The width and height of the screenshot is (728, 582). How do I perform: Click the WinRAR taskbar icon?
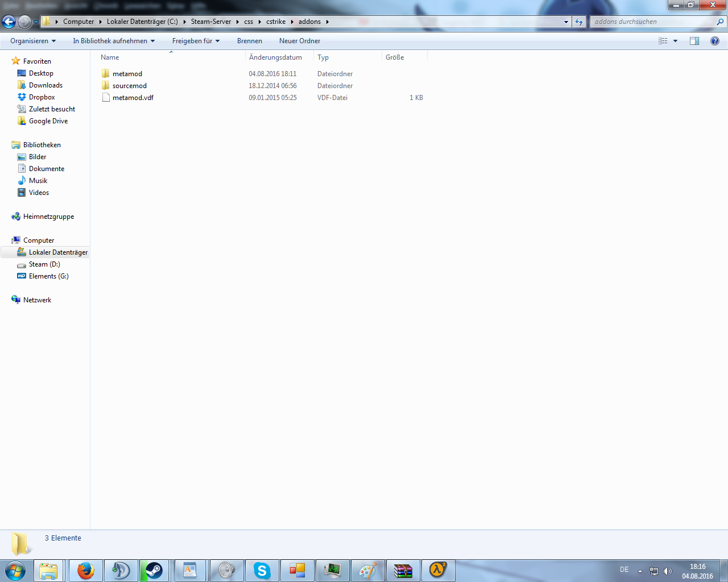[x=403, y=570]
